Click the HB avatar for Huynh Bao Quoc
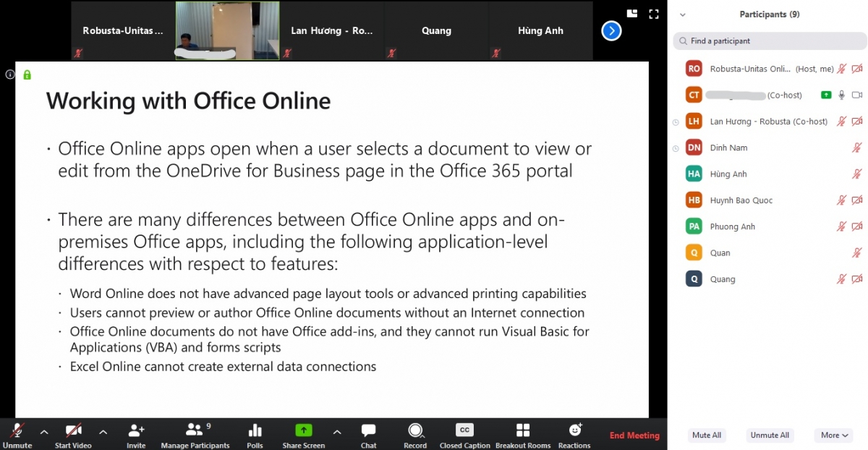Viewport: 868px width, 450px height. 694,200
